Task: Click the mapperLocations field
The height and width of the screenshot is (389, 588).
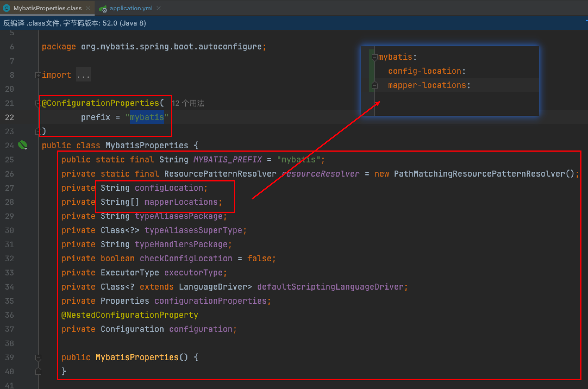Action: tap(181, 202)
